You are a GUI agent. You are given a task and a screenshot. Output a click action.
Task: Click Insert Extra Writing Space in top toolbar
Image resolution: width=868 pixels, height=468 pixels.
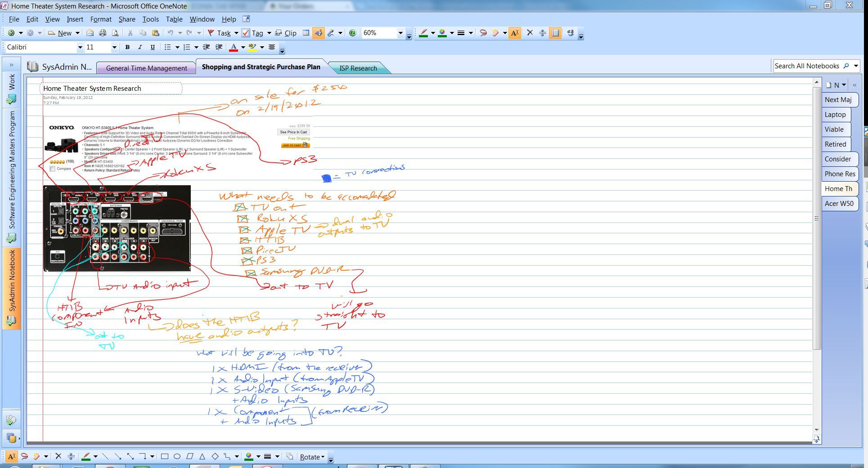tap(543, 33)
